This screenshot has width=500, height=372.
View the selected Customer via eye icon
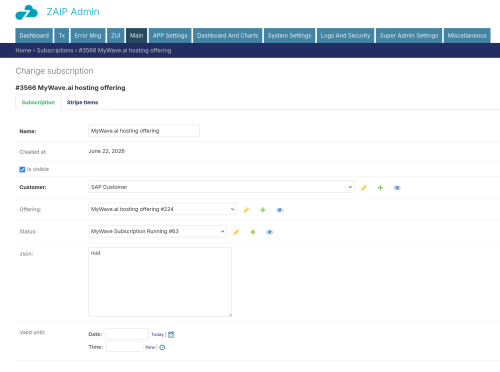click(x=397, y=188)
